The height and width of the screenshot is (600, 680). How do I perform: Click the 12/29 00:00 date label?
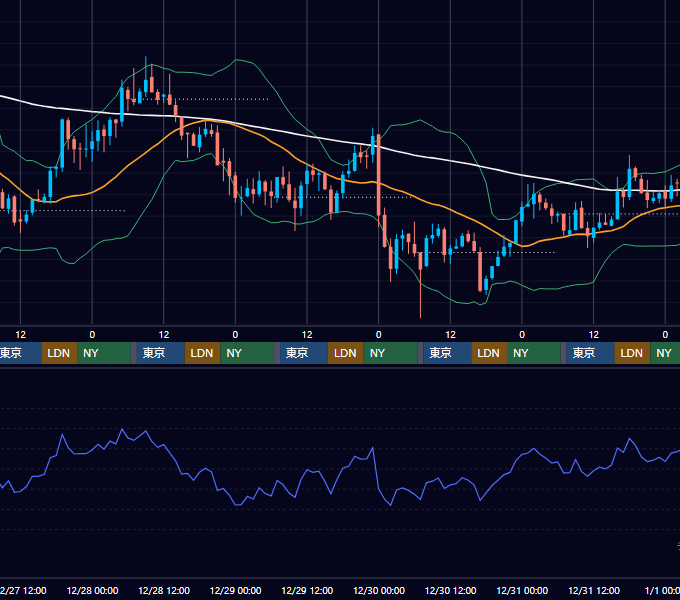pyautogui.click(x=235, y=590)
